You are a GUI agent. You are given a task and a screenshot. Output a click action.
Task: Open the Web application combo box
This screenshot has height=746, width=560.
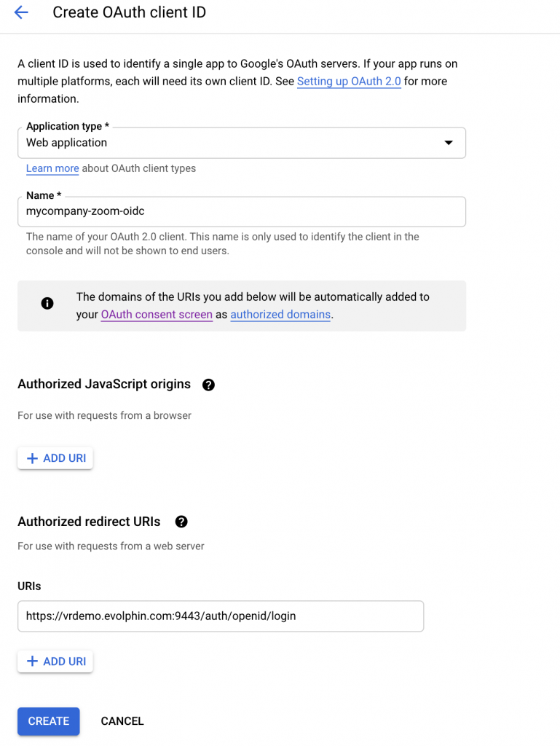(218, 143)
